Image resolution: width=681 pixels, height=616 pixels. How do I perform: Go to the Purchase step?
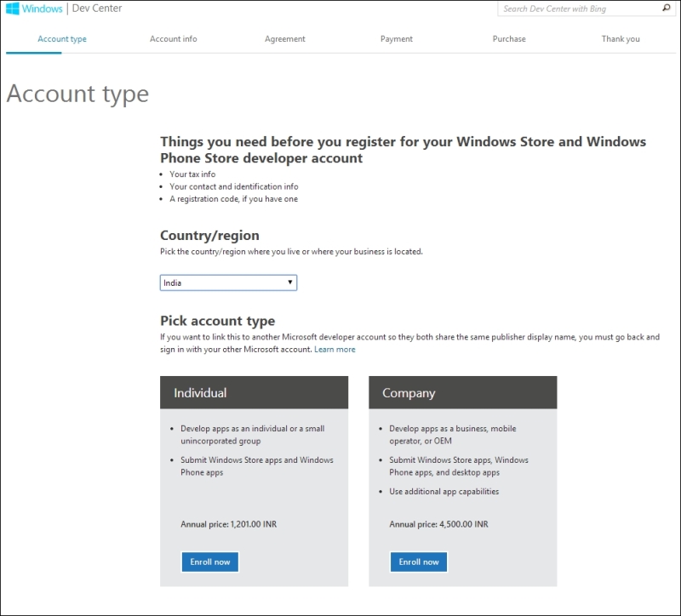[x=509, y=39]
